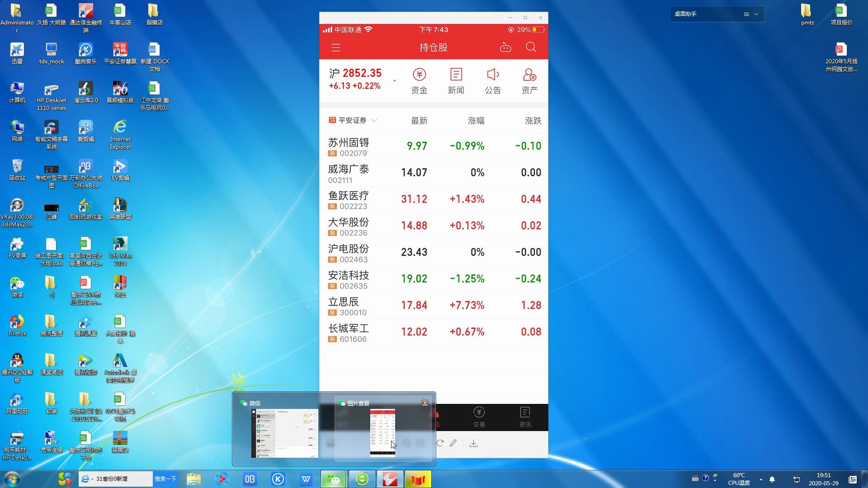Select the 回收站 recycle bin icon
The height and width of the screenshot is (488, 868).
(x=17, y=170)
